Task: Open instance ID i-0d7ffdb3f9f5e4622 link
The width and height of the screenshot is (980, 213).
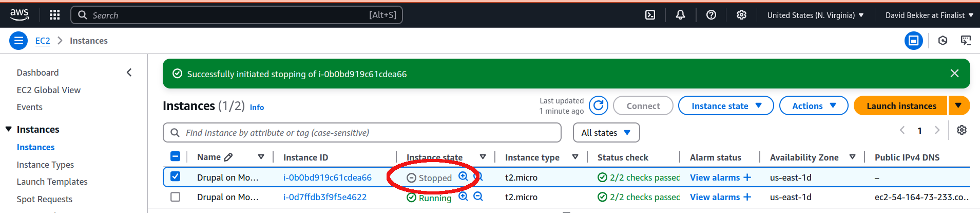Action: [x=325, y=197]
